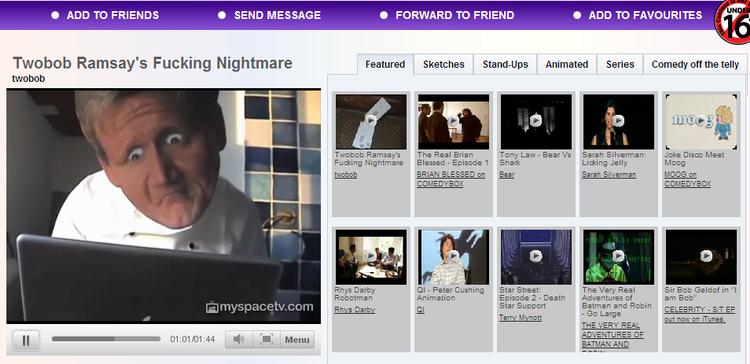The image size is (750, 364).
Task: Open the Animated tab
Action: click(x=567, y=65)
